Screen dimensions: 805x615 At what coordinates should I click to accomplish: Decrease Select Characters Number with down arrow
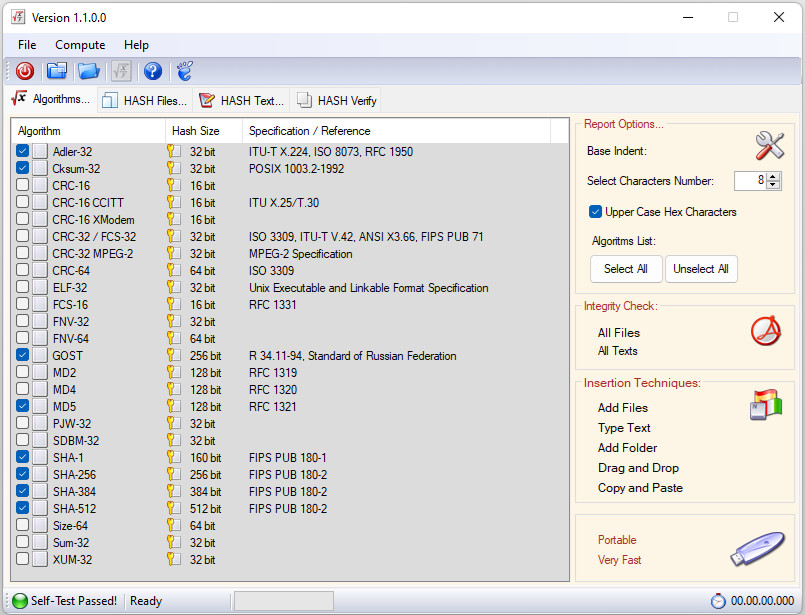click(773, 185)
